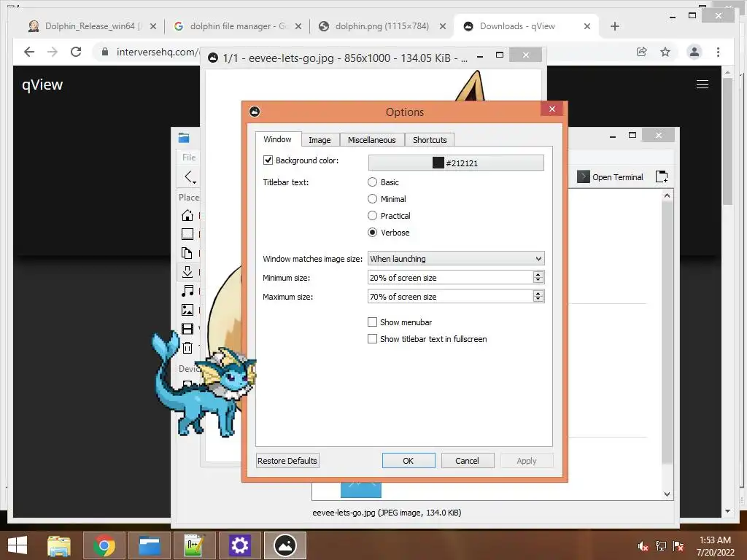The image size is (747, 560).
Task: Open File Explorer from the taskbar
Action: click(58, 545)
